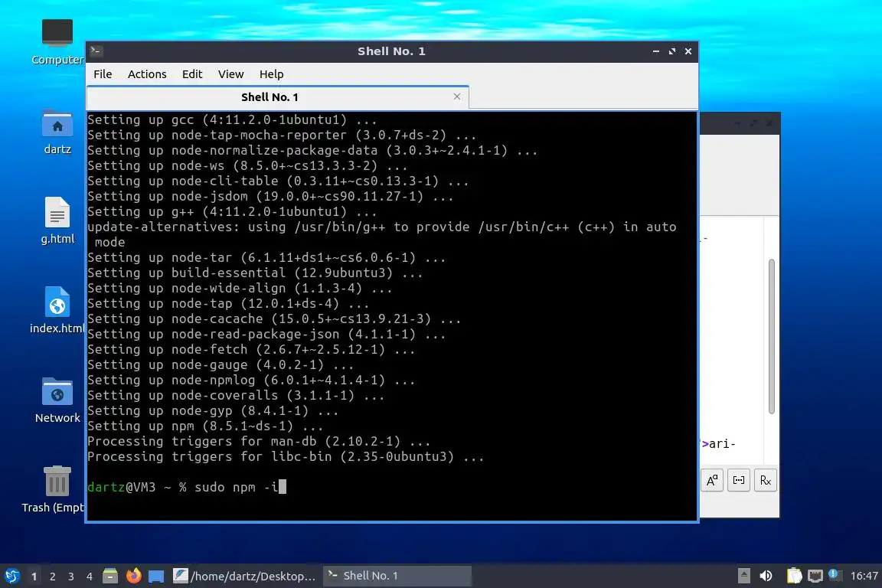Click the whole words button in background window
Image resolution: width=882 pixels, height=588 pixels.
click(739, 481)
